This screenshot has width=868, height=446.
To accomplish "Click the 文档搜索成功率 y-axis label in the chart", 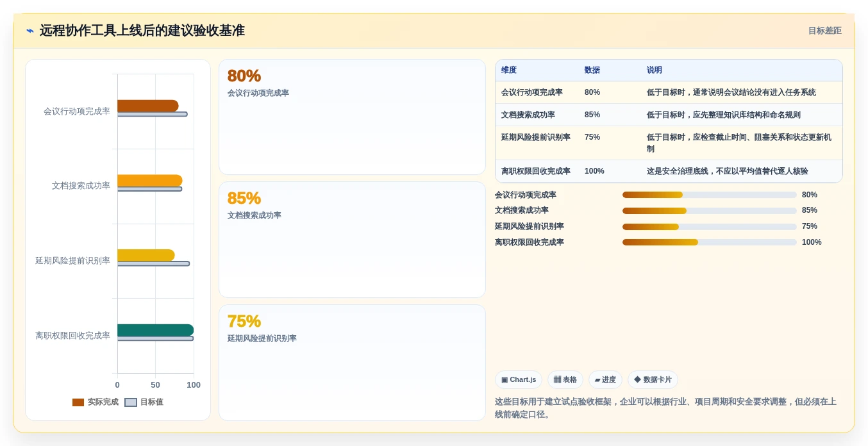I will tap(81, 186).
